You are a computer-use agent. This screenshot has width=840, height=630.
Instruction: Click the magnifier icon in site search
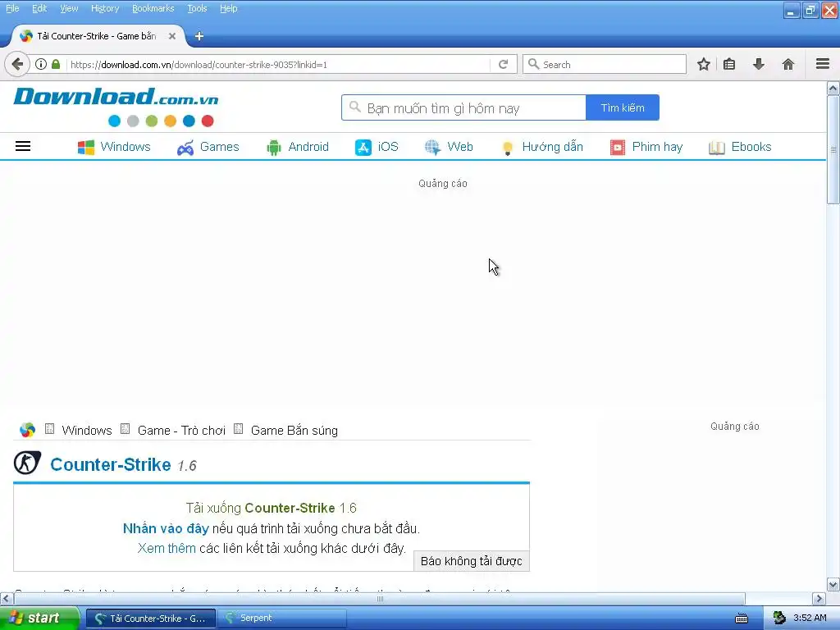point(354,107)
